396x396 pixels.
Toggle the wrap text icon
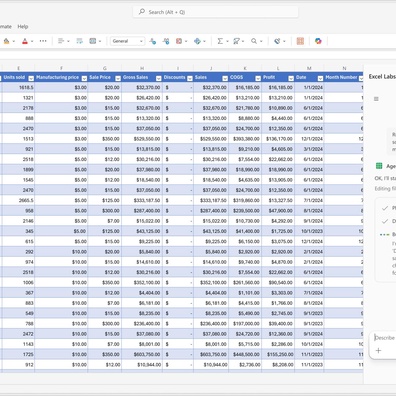tap(79, 41)
